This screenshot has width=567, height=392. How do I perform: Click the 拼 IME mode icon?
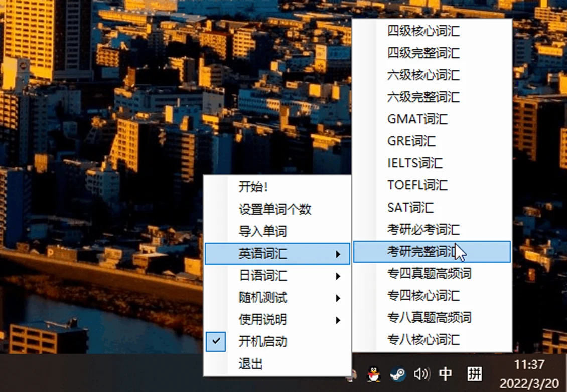[x=475, y=374]
